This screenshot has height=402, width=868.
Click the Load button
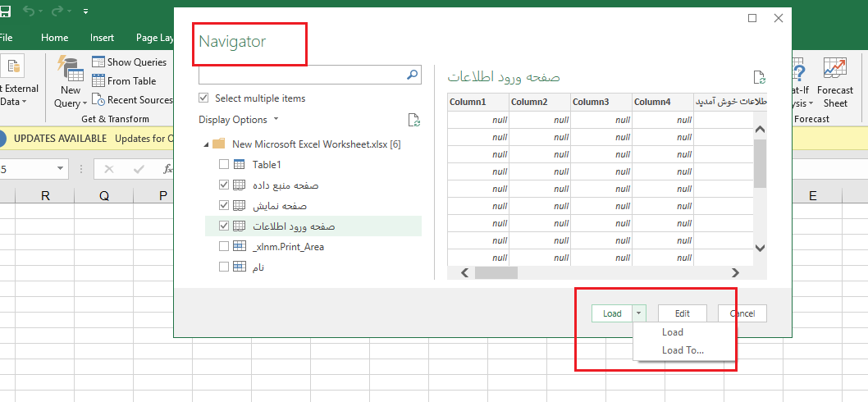(612, 313)
